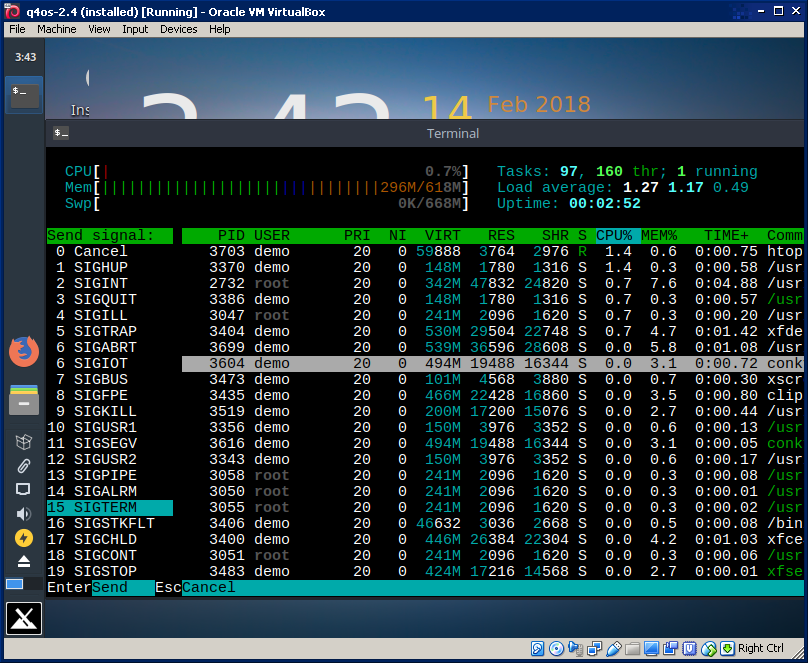Open the Devices menu
The height and width of the screenshot is (663, 808).
pos(179,29)
